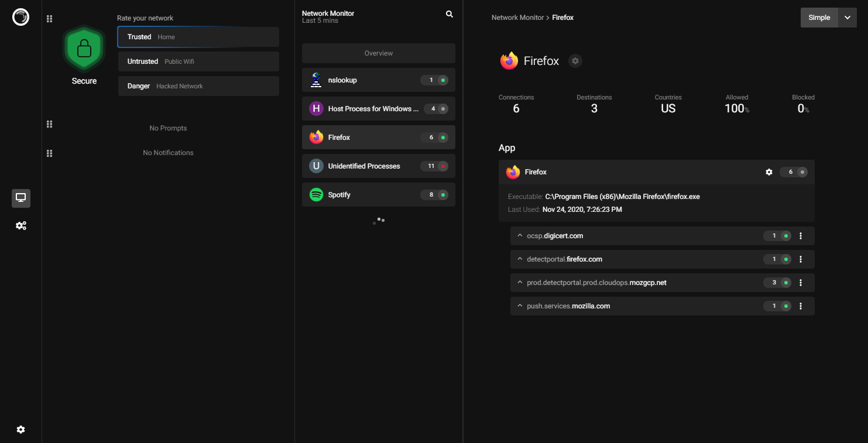Image resolution: width=868 pixels, height=443 pixels.
Task: Select the Untrusted Public Wifi rating
Action: [198, 61]
